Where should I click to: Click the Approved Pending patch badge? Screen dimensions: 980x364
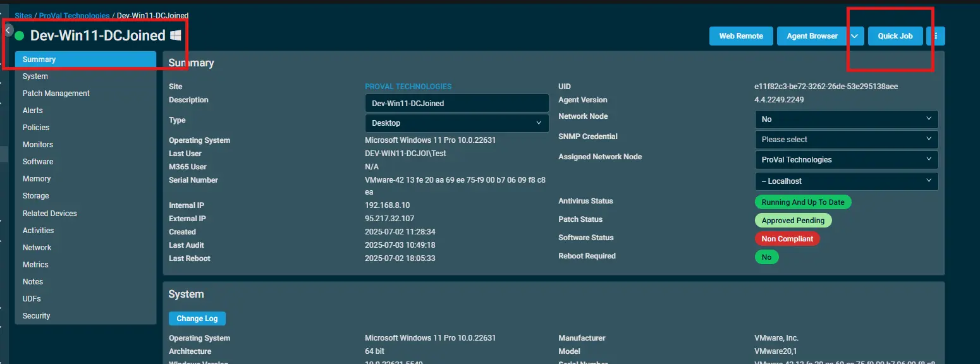pyautogui.click(x=793, y=221)
